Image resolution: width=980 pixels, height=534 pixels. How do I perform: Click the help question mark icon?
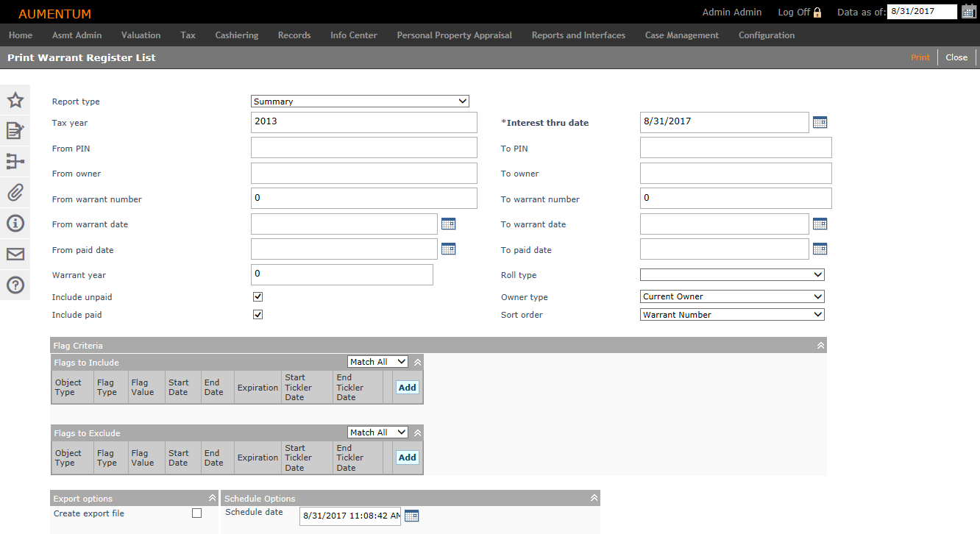click(15, 285)
